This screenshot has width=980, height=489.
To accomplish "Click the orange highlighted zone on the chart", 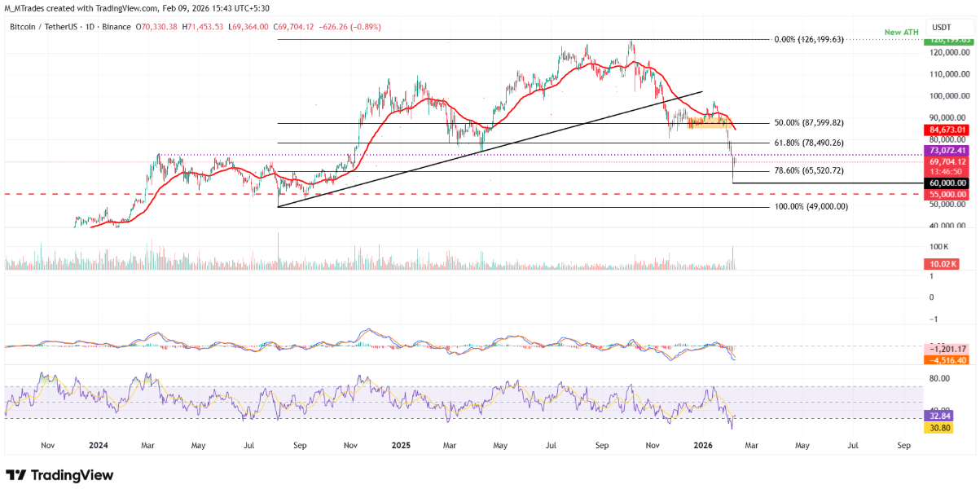I will pos(707,123).
